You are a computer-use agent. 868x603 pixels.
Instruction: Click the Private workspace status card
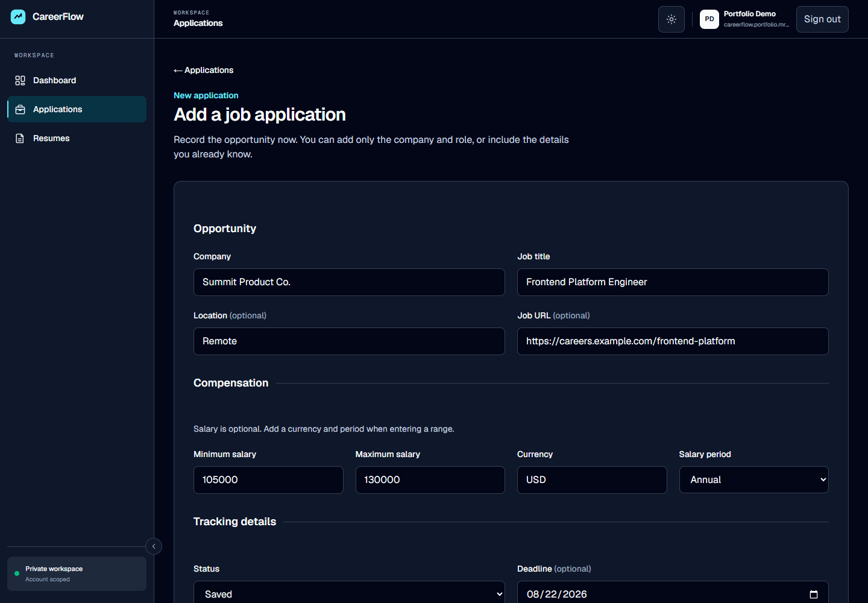(77, 573)
